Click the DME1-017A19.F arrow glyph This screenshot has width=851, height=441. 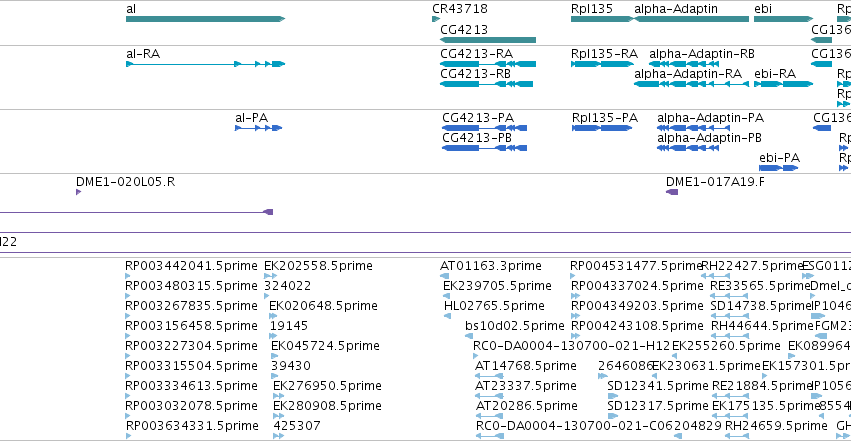tap(672, 192)
